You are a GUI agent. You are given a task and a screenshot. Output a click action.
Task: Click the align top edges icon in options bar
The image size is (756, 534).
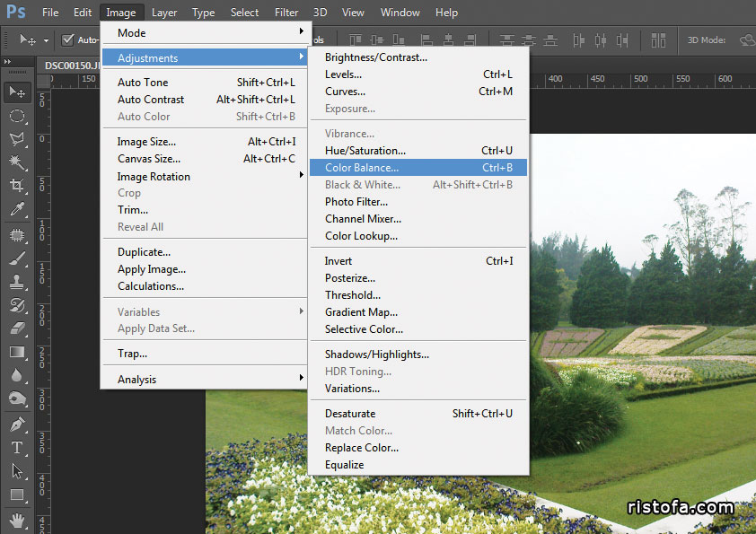tap(356, 40)
